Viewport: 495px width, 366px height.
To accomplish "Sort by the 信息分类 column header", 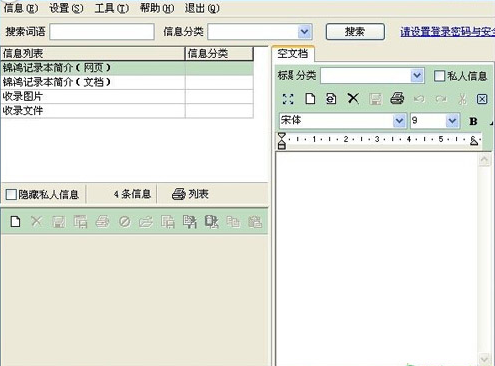I will (x=219, y=53).
